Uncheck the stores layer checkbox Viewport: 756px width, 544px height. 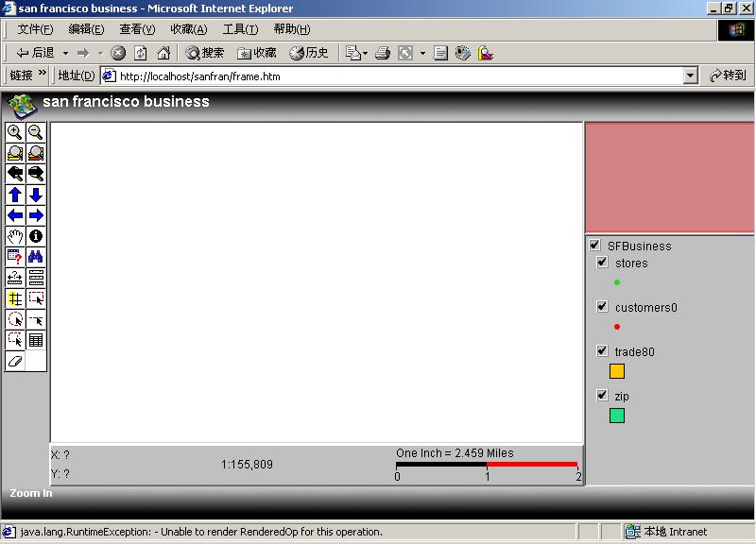tap(602, 263)
